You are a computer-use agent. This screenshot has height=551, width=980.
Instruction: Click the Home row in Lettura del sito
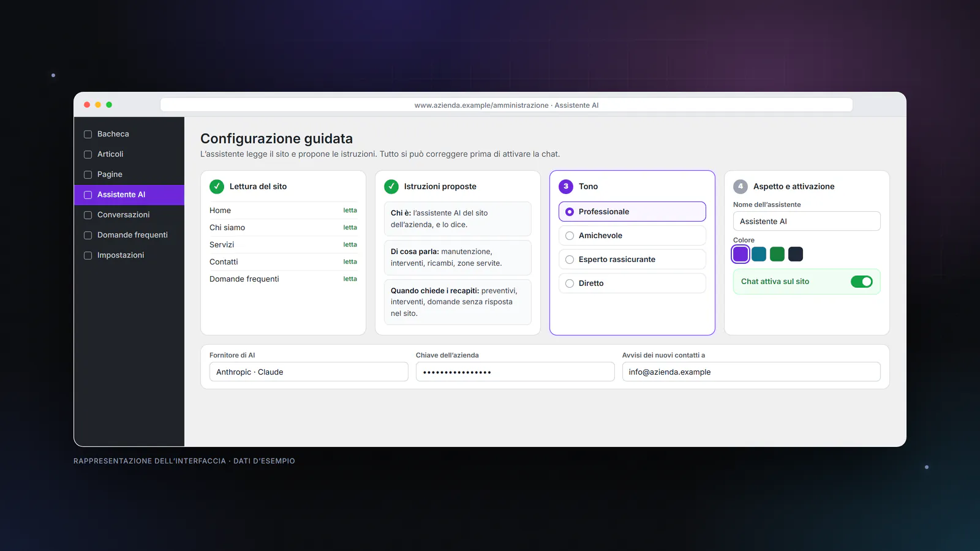point(283,211)
